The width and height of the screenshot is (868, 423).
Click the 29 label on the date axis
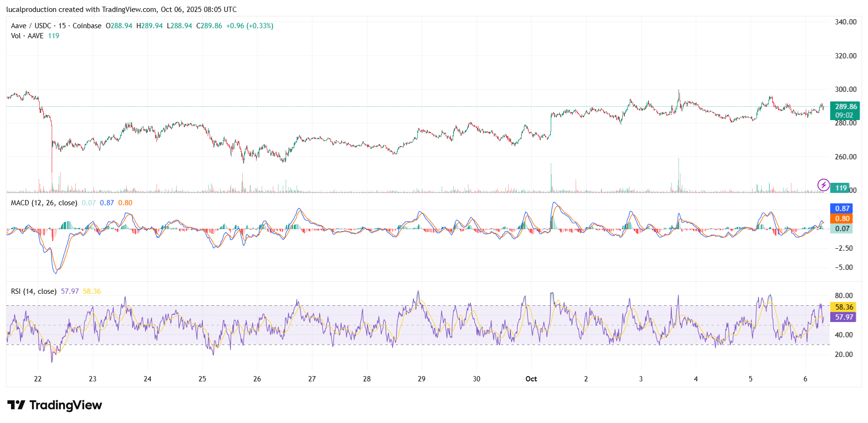422,379
